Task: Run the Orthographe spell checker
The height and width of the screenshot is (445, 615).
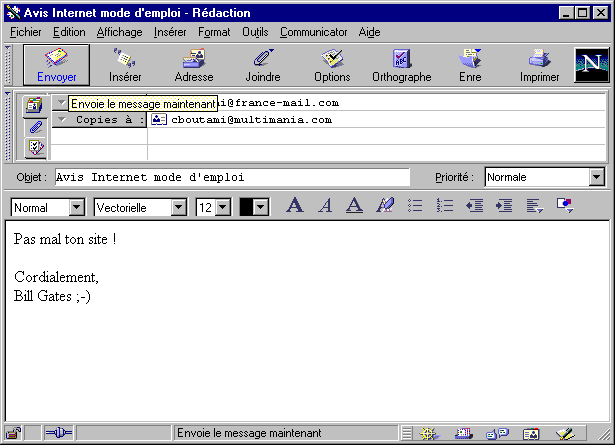Action: [x=402, y=65]
